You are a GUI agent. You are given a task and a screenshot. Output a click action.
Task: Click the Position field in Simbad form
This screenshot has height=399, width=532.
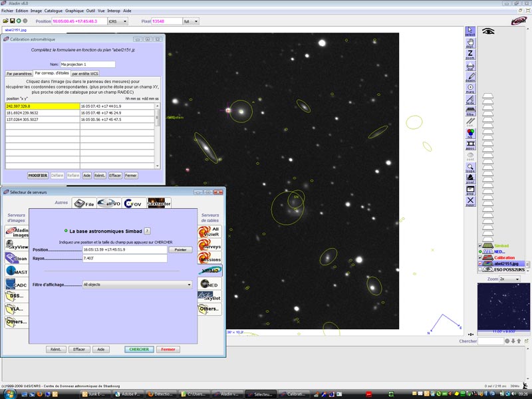125,250
